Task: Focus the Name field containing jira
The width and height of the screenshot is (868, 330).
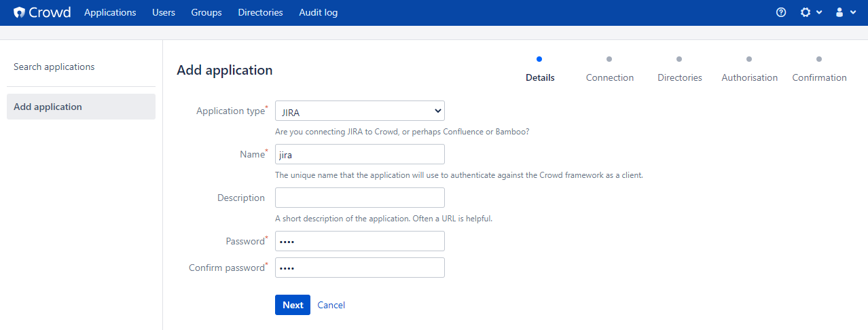Action: [x=360, y=154]
